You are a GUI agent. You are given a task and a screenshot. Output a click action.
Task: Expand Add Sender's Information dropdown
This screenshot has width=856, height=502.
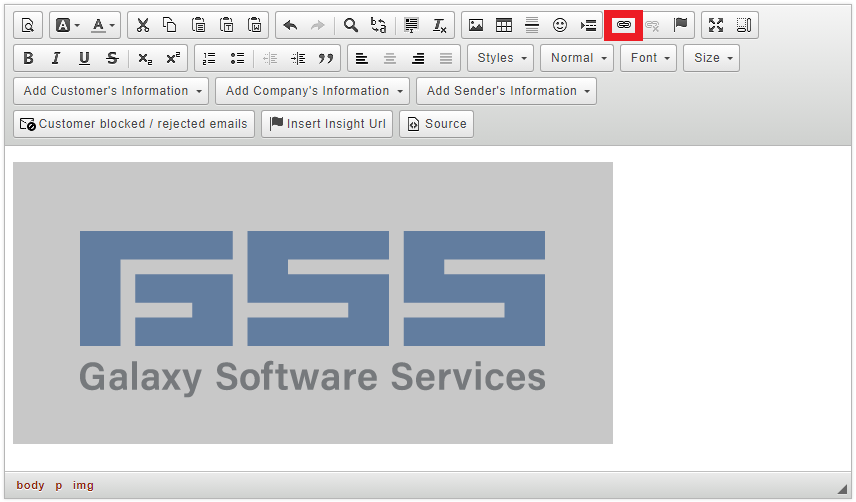click(x=506, y=91)
